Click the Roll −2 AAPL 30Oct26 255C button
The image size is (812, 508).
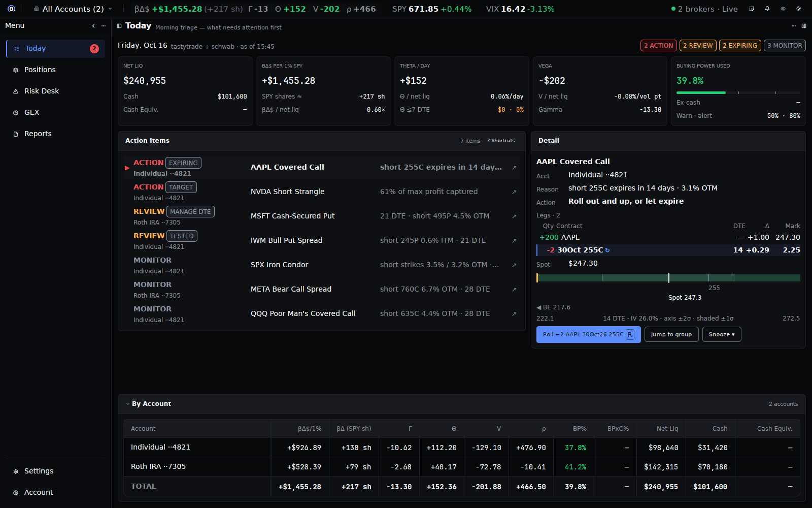(589, 334)
